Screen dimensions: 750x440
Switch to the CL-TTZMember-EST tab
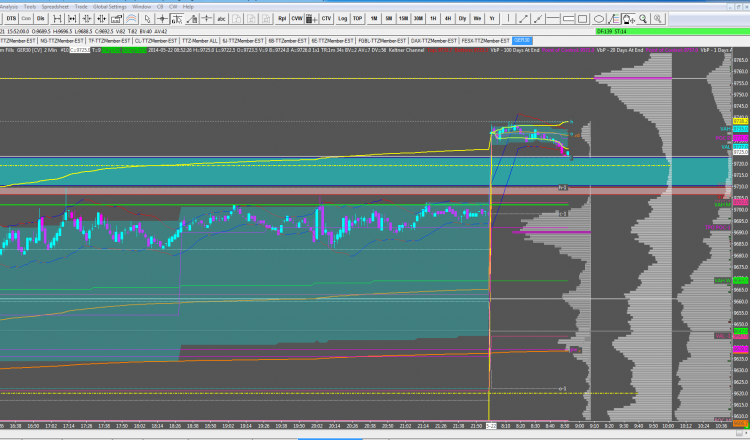156,41
